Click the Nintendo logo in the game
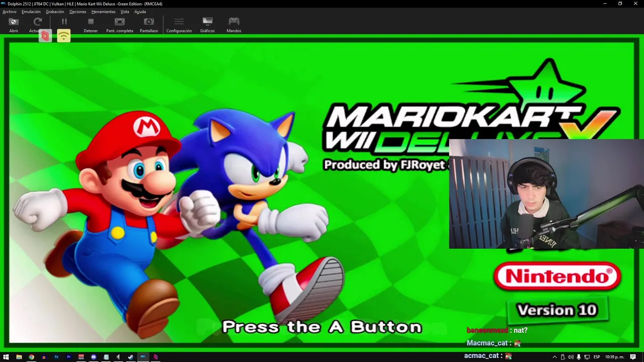The height and width of the screenshot is (362, 644). (557, 276)
